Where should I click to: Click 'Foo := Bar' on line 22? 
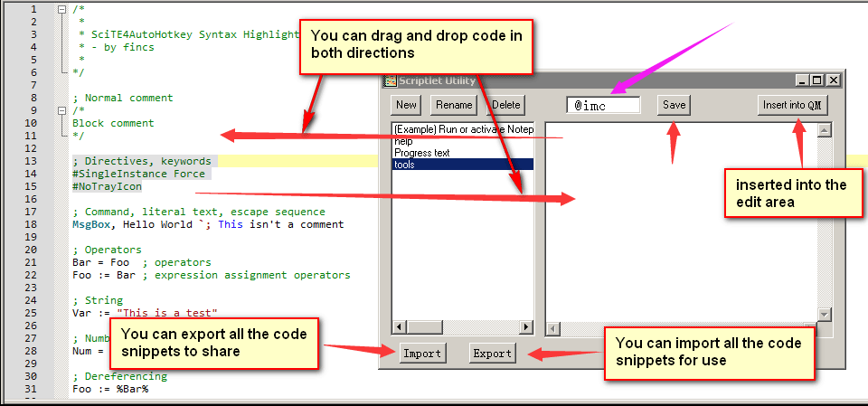tap(103, 275)
